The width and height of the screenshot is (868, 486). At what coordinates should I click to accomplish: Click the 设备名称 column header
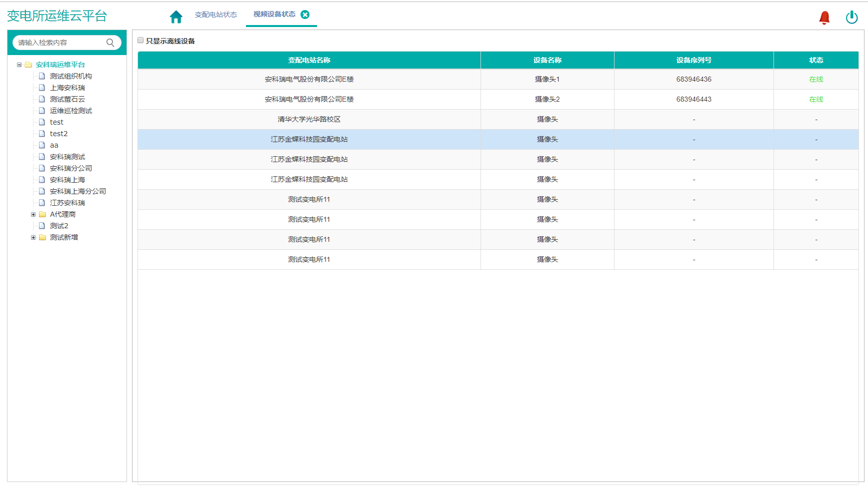[x=547, y=60]
